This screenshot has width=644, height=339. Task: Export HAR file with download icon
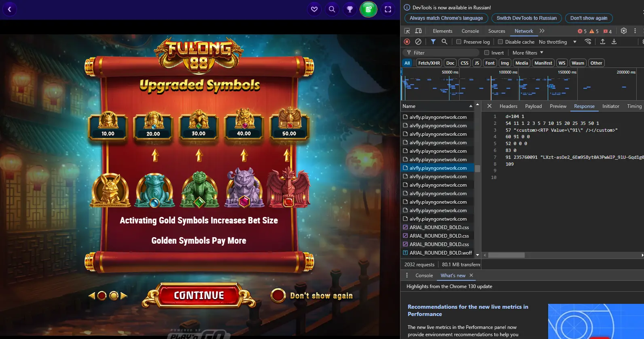coord(614,42)
